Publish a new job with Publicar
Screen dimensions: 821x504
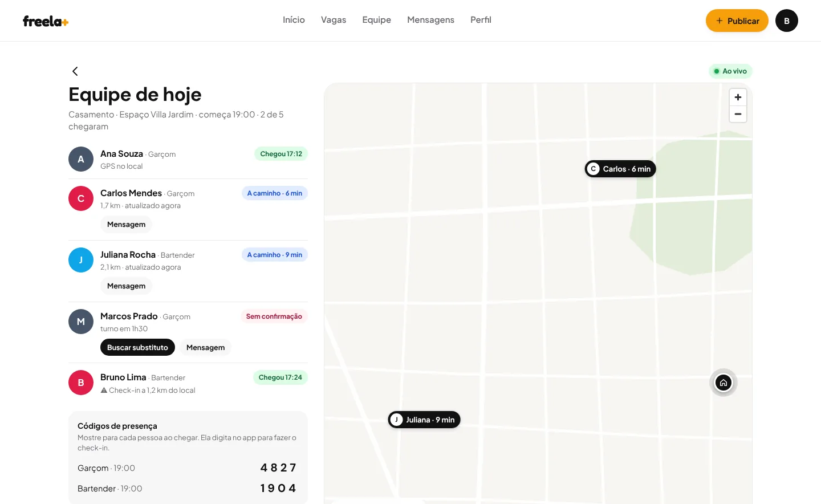point(737,21)
